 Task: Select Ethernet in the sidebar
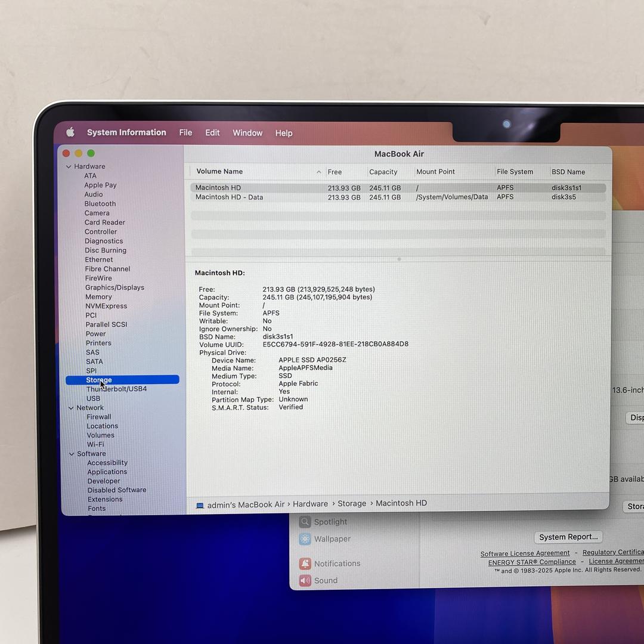click(99, 259)
